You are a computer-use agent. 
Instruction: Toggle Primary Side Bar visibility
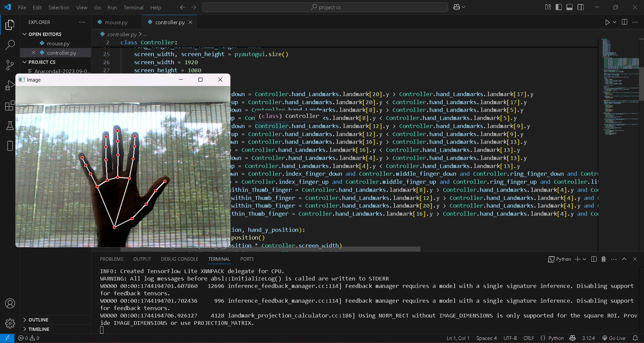click(559, 7)
